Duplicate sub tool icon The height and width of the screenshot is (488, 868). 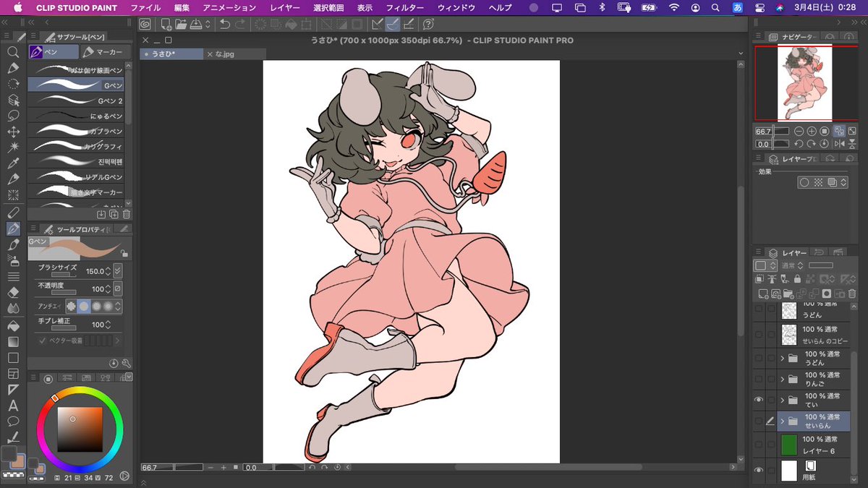click(114, 214)
